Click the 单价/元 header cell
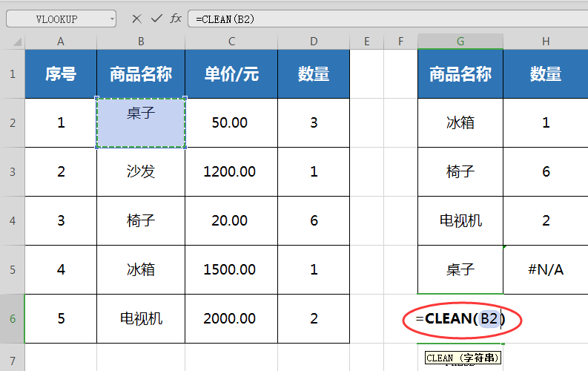This screenshot has width=588, height=371. click(231, 74)
